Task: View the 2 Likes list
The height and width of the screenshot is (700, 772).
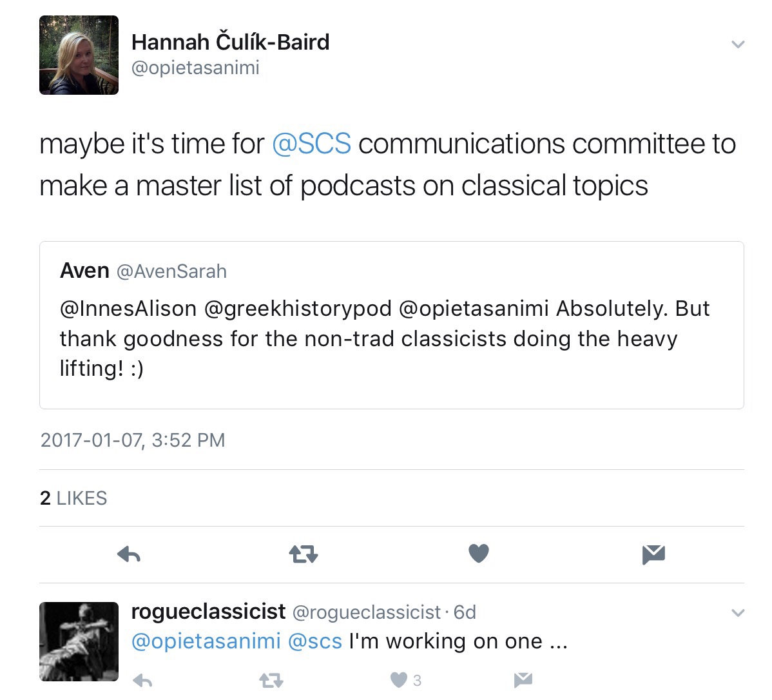Action: coord(73,498)
